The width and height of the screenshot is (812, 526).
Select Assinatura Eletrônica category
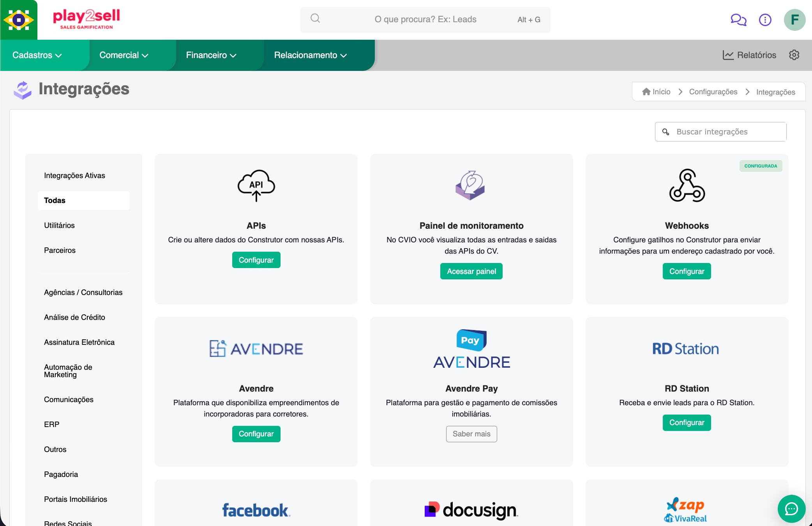click(83, 342)
